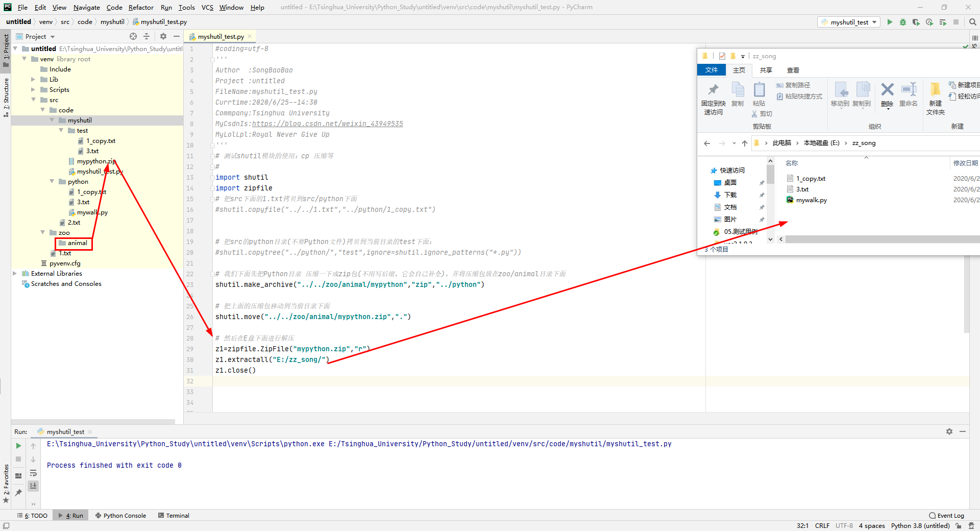The image size is (980, 531).
Task: Click the 文件 button in Explorer ribbon
Action: click(x=712, y=70)
